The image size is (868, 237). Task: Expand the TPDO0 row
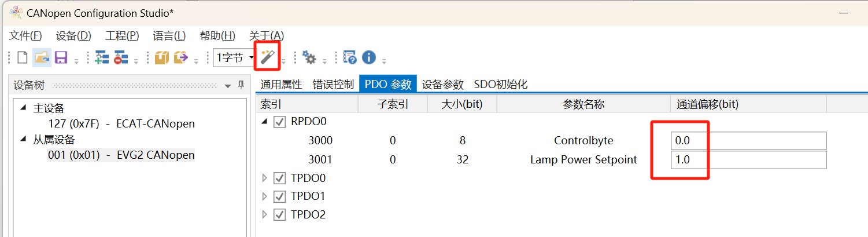(265, 178)
